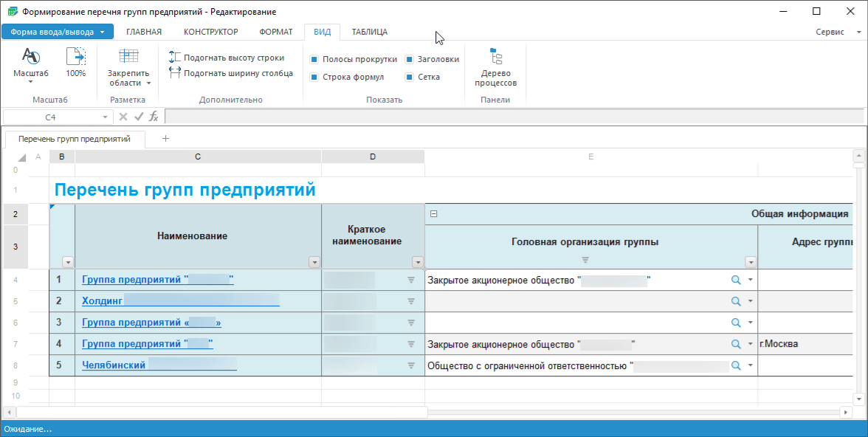Open the Холдинг link
The image size is (868, 437).
coord(180,301)
